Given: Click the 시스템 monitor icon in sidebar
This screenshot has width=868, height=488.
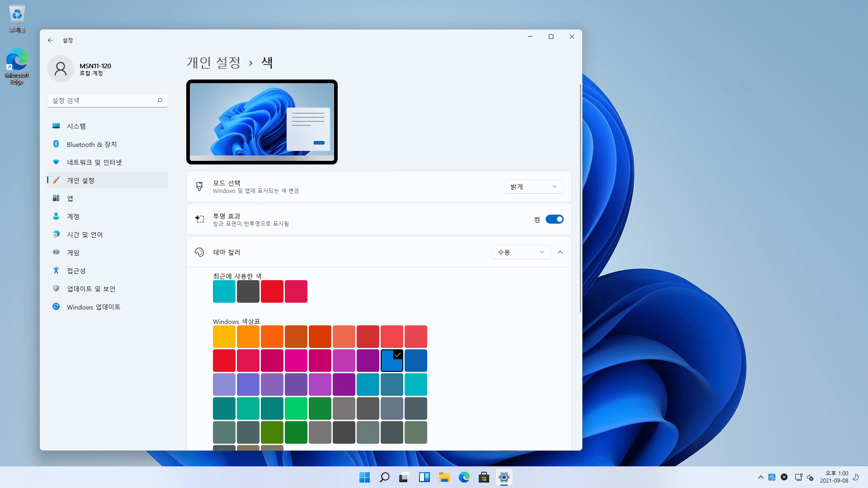Looking at the screenshot, I should 56,126.
